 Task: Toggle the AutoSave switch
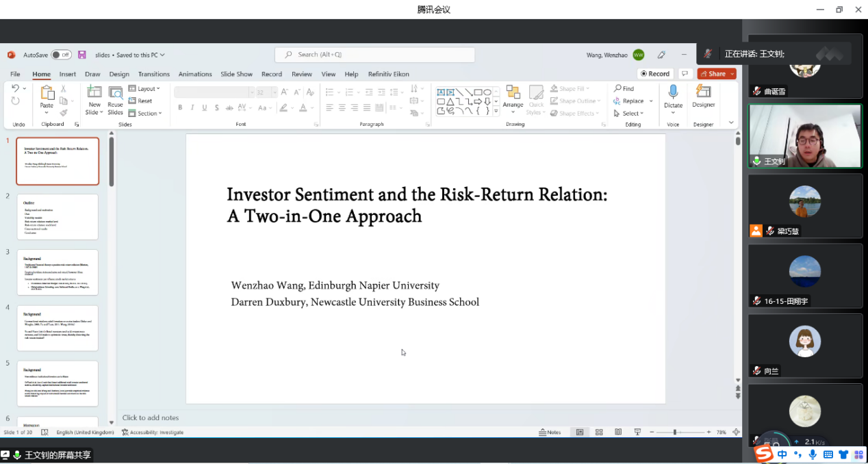(61, 55)
